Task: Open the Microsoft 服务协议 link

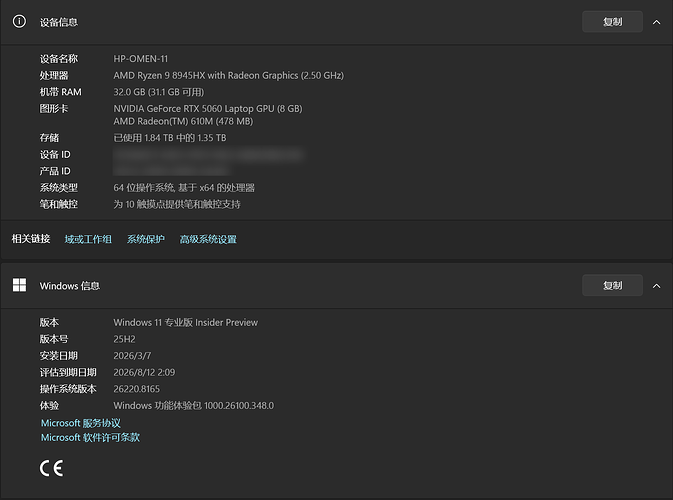Action: pos(81,423)
